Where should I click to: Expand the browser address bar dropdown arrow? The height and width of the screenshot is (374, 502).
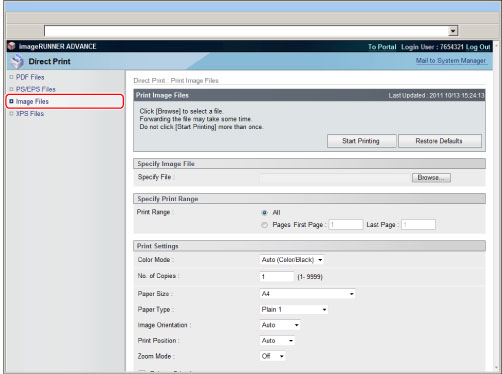coord(453,31)
